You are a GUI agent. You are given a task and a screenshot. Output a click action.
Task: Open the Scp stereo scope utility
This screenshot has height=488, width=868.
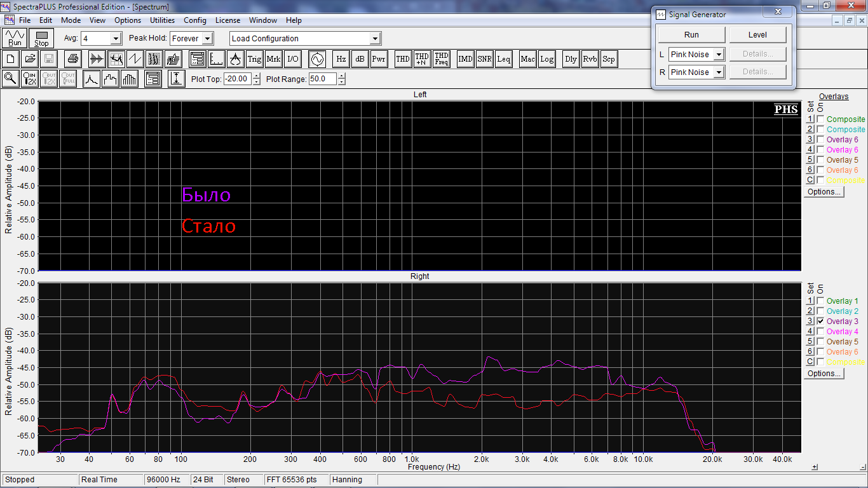pyautogui.click(x=609, y=59)
